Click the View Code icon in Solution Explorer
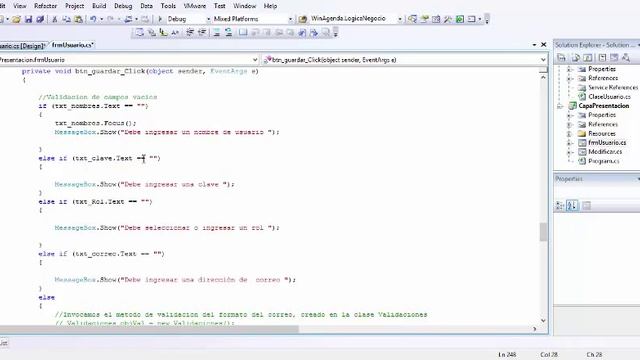The height and width of the screenshot is (360, 640). coord(602,58)
